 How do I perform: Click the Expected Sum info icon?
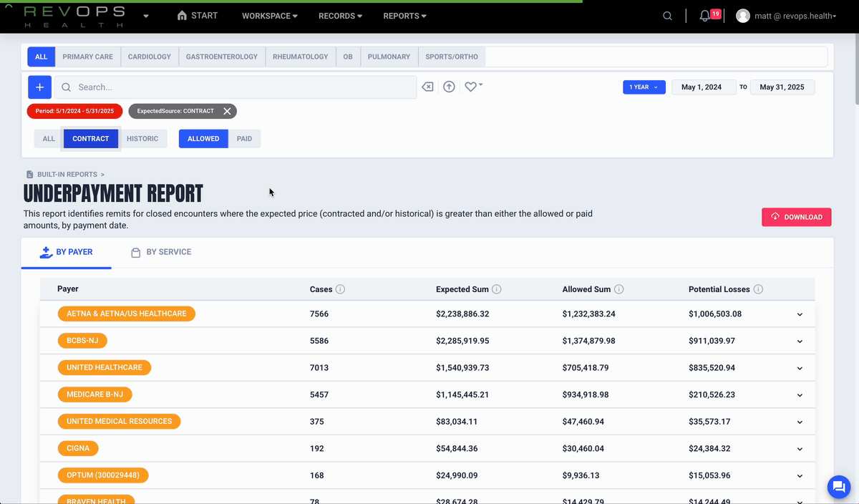(x=496, y=289)
